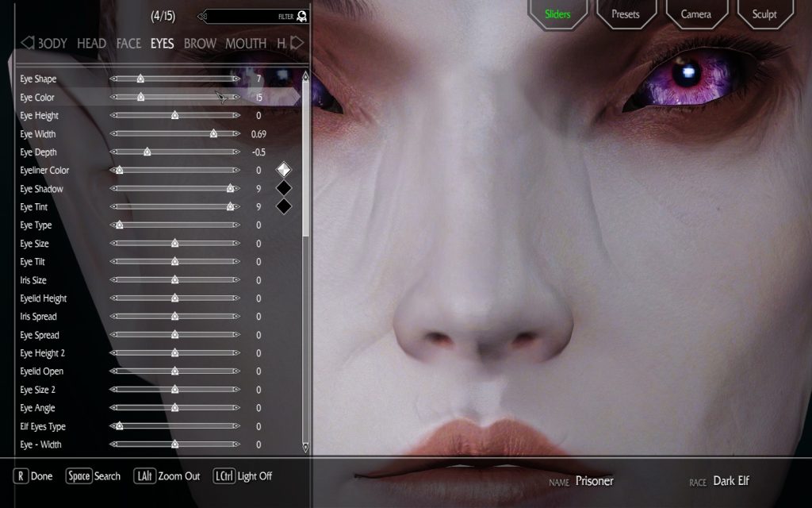Click the (4/15) category counter
Screen dimensions: 812x508
tap(163, 16)
